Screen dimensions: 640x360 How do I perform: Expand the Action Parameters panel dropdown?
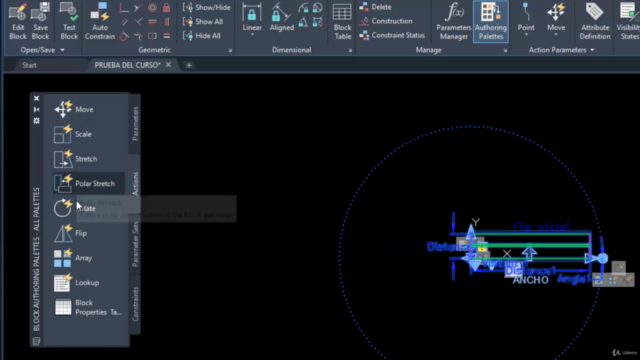592,50
